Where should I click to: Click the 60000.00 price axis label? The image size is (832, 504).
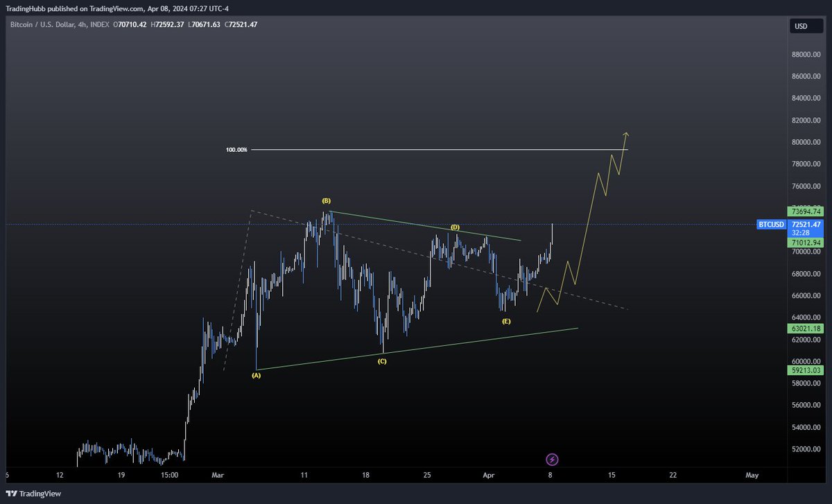click(807, 362)
